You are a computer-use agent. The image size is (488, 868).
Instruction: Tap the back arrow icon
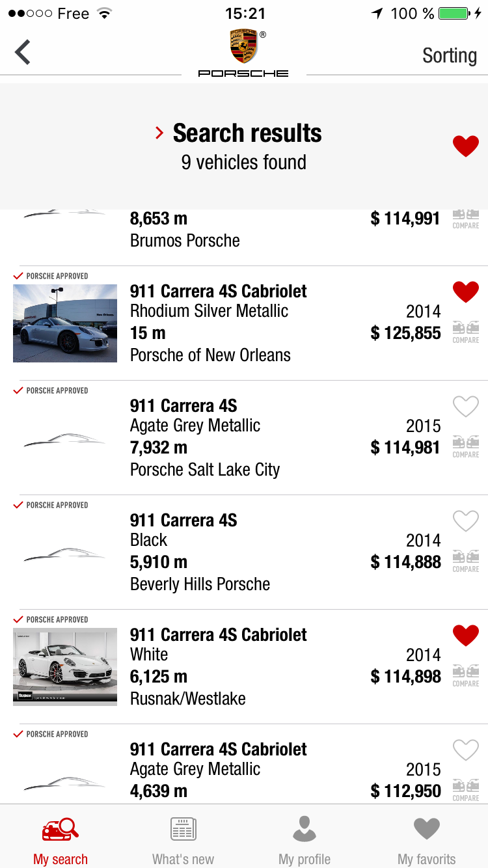pyautogui.click(x=23, y=52)
